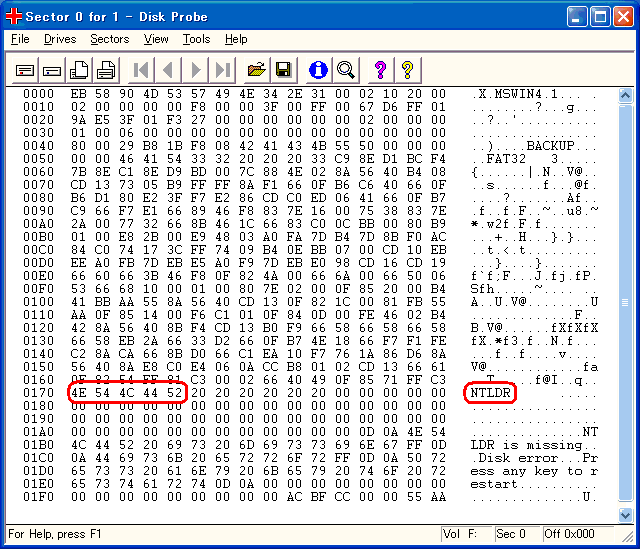Image resolution: width=640 pixels, height=549 pixels.
Task: Click the magnifying glass search icon
Action: click(346, 70)
